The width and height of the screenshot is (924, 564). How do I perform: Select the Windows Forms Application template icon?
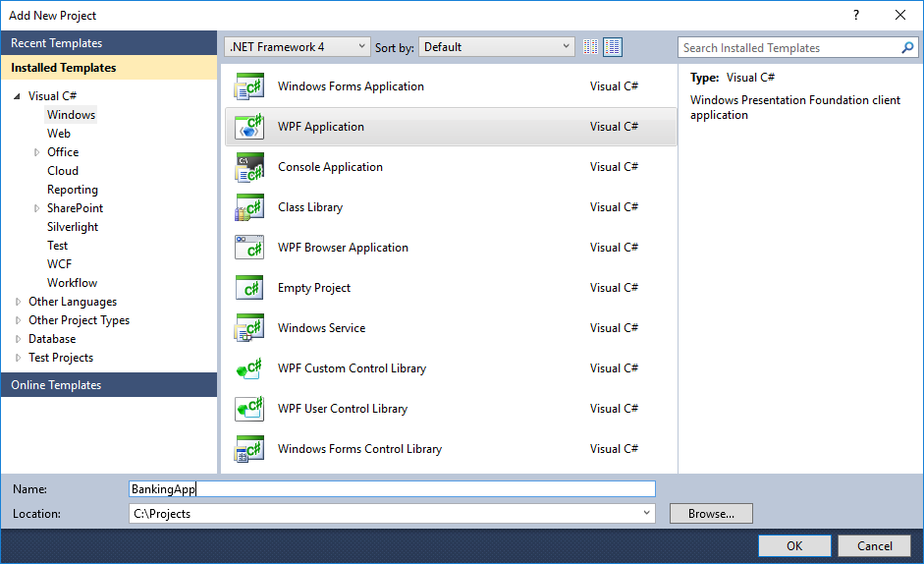click(x=249, y=86)
